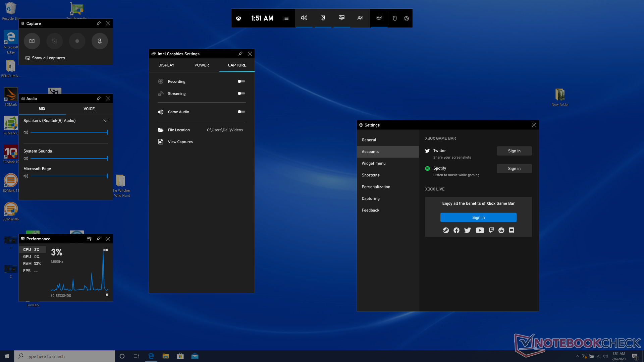The width and height of the screenshot is (644, 362).
Task: Start recording with the record dot button
Action: (77, 41)
